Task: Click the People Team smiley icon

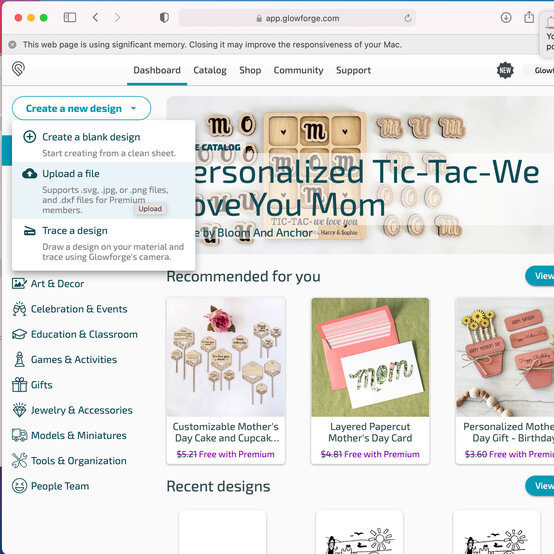Action: pos(19,486)
